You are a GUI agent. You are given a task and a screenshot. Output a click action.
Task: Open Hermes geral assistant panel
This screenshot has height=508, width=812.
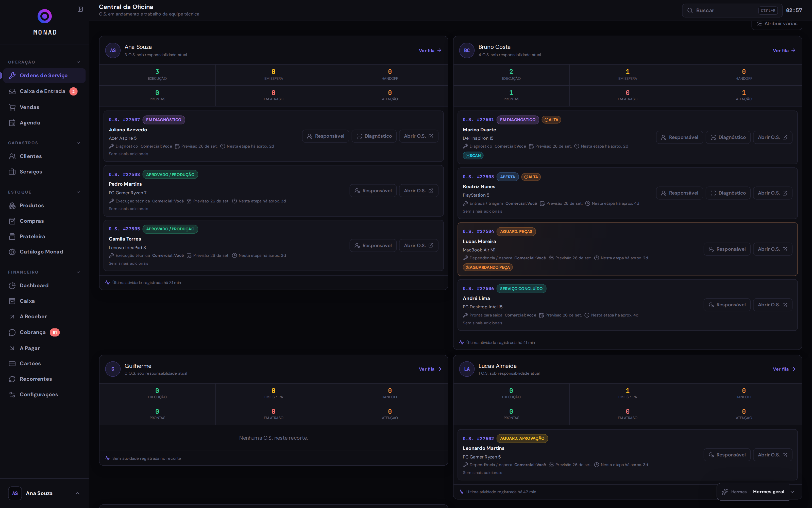tap(753, 492)
